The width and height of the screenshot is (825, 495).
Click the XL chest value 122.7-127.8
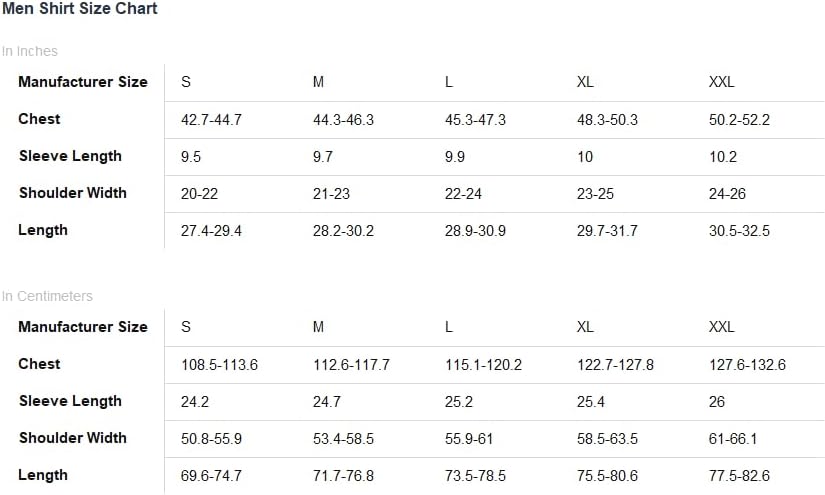pos(615,365)
